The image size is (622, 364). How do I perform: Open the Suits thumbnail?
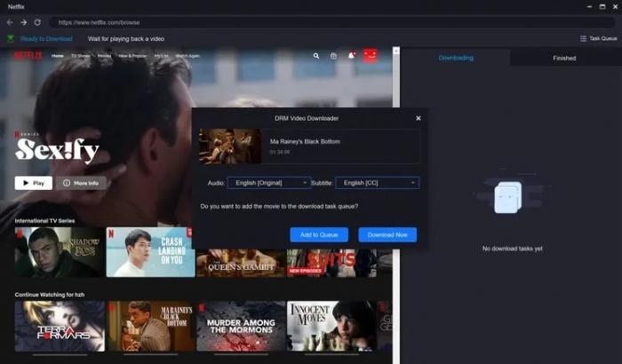331,264
